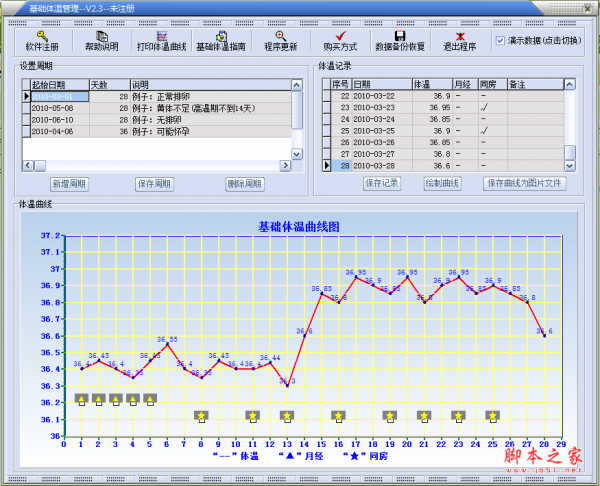This screenshot has width=600, height=486.
Task: Click 同房 cell for 2010-03-25 row
Action: [x=487, y=130]
